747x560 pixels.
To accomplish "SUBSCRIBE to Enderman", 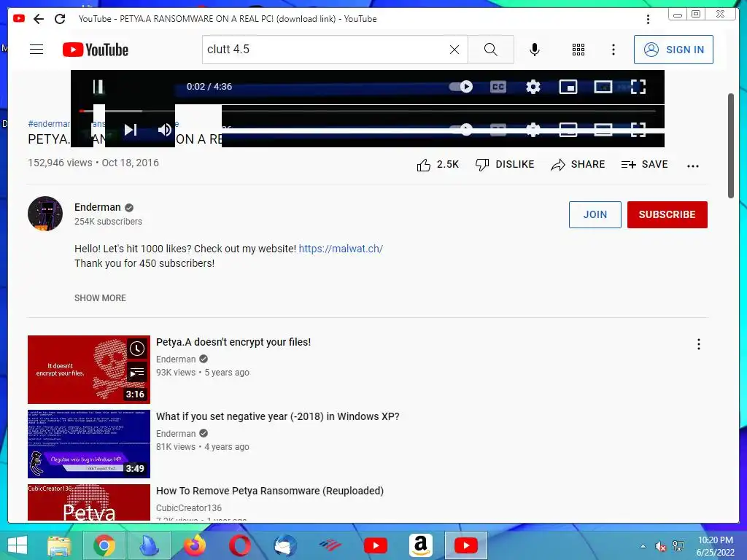I will pyautogui.click(x=667, y=215).
